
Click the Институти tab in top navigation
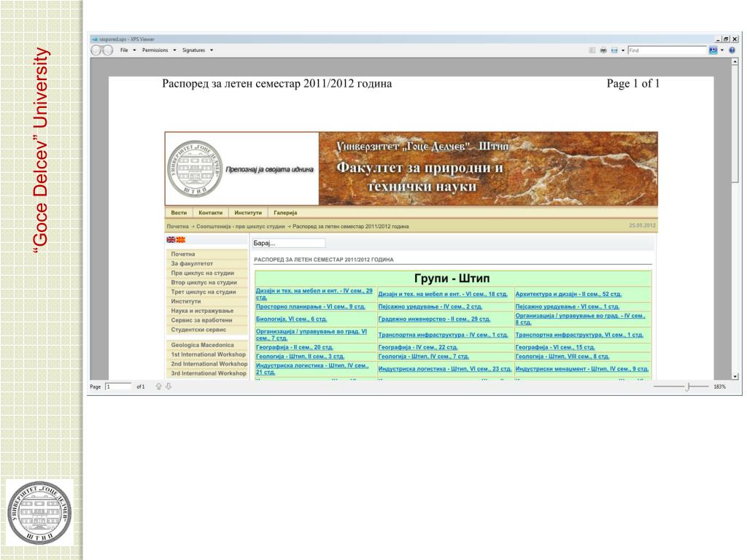(248, 213)
